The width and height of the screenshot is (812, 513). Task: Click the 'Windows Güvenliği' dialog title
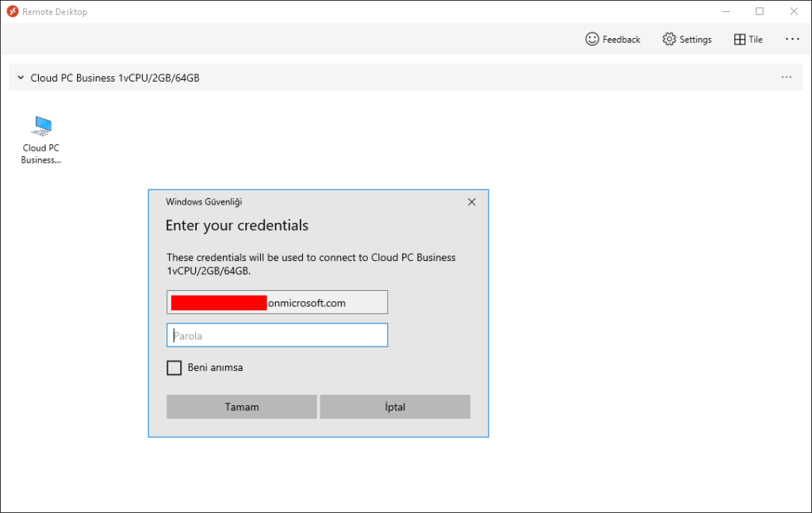pos(204,202)
